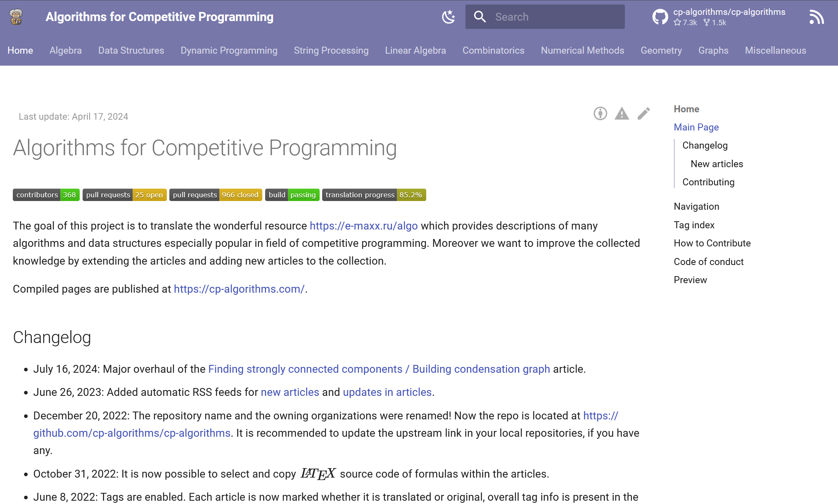Select the Dynamic Programming menu tab
Screen dimensions: 838x504
(230, 50)
